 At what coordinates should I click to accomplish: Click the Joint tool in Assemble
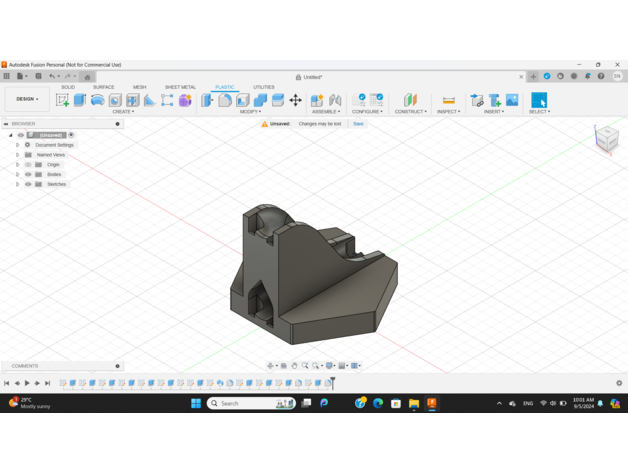pos(335,100)
